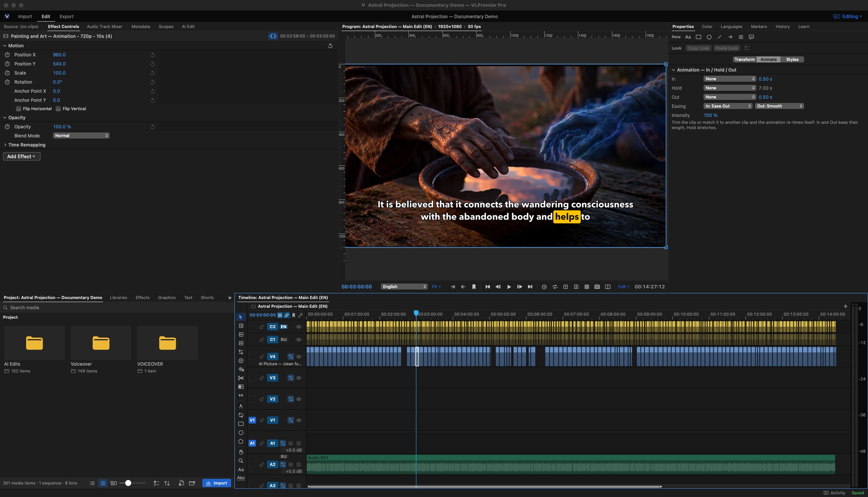Open the Effects tab in project panel
The image size is (868, 497).
click(143, 298)
